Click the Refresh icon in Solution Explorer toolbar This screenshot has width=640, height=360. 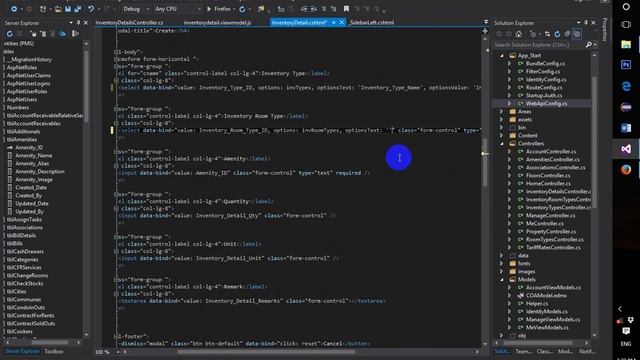tap(557, 34)
